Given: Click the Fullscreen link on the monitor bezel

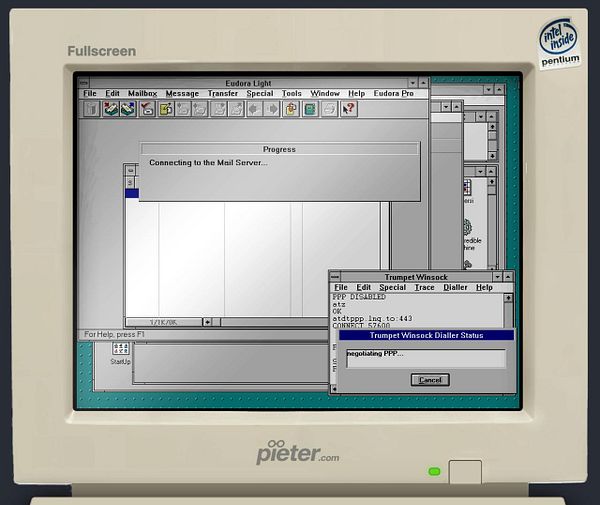Looking at the screenshot, I should pos(101,51).
